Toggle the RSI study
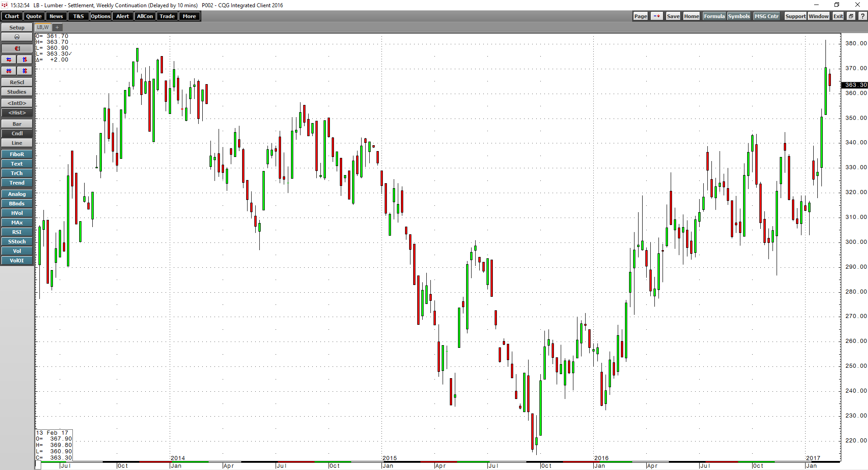This screenshot has height=470, width=868. (x=17, y=232)
